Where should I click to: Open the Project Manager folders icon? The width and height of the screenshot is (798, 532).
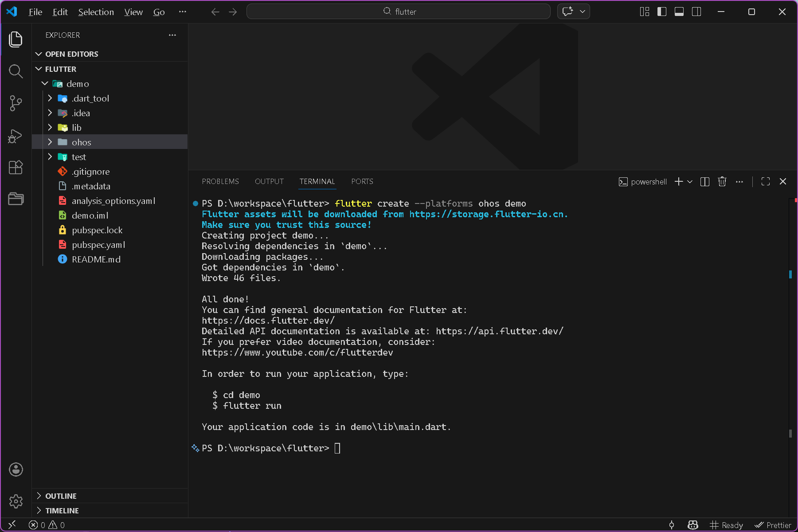coord(16,199)
